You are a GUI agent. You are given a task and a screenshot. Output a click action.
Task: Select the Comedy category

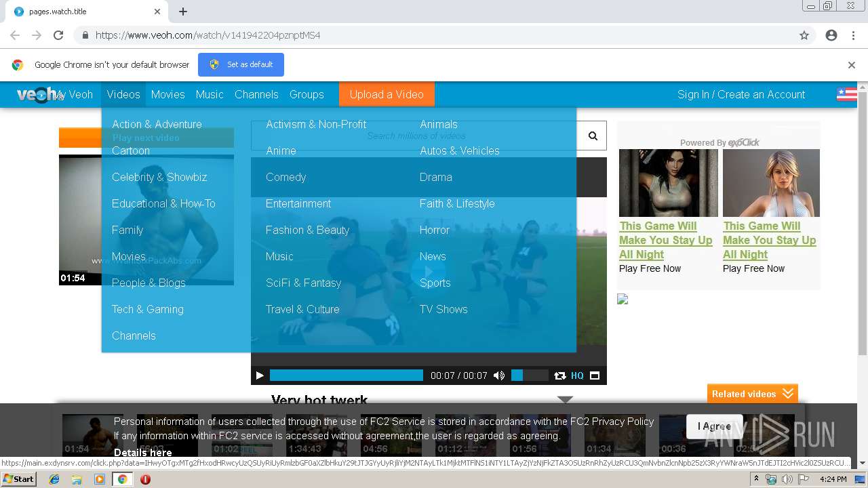(x=285, y=177)
